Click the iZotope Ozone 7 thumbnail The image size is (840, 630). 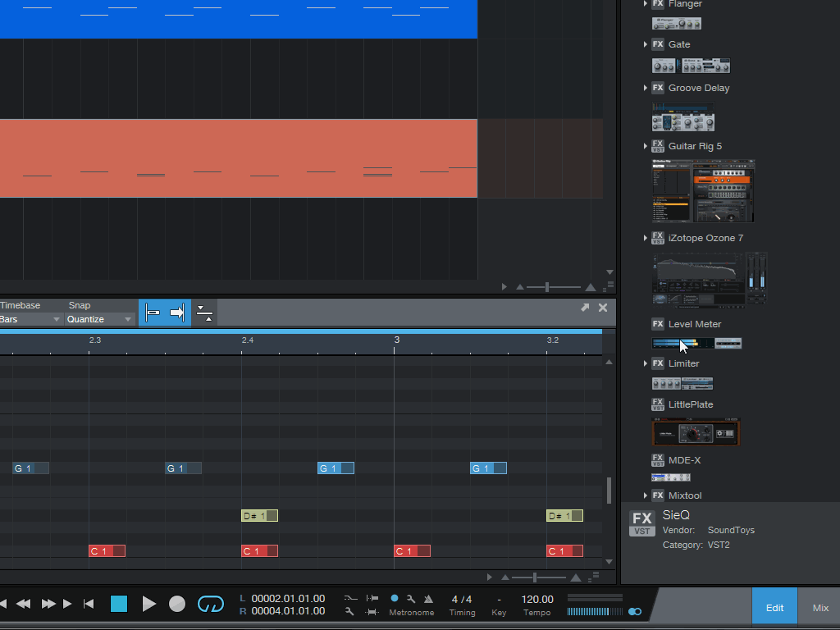[x=710, y=281]
